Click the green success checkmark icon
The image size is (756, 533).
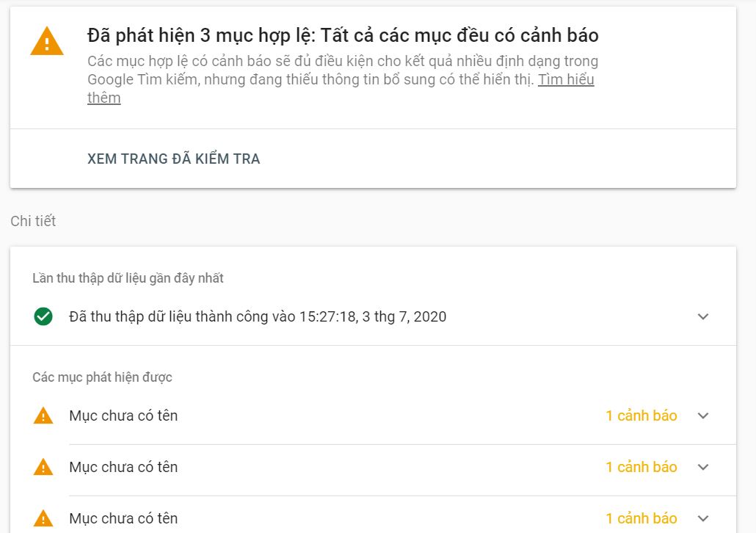(43, 316)
